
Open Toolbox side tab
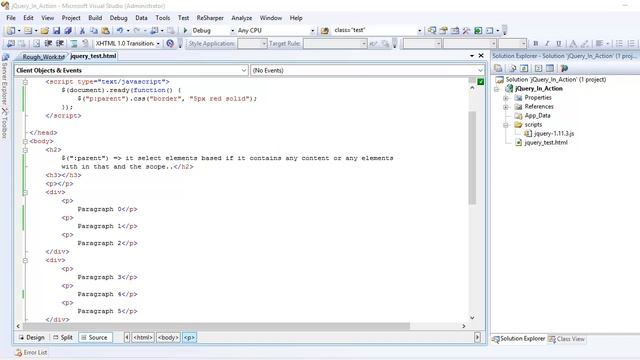pyautogui.click(x=5, y=123)
